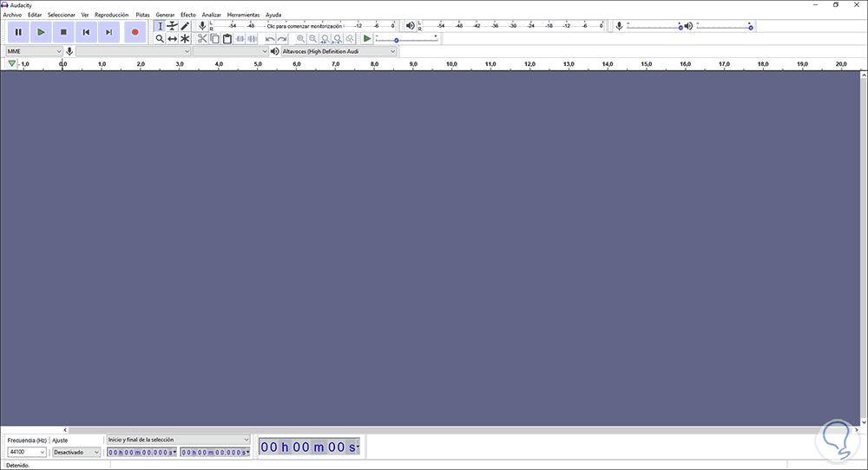
Task: Select the Time Shift tool
Action: click(x=173, y=39)
